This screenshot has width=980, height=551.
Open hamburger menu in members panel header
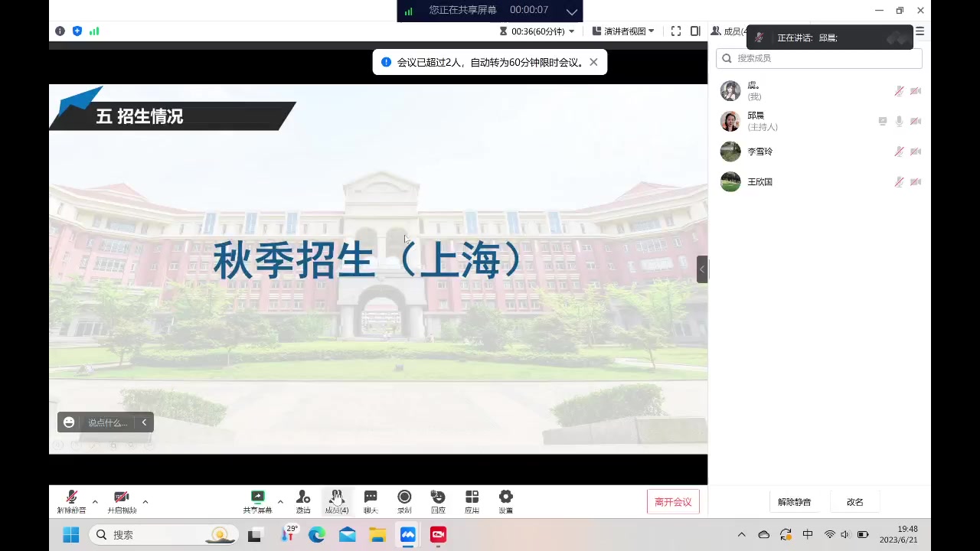coord(920,31)
